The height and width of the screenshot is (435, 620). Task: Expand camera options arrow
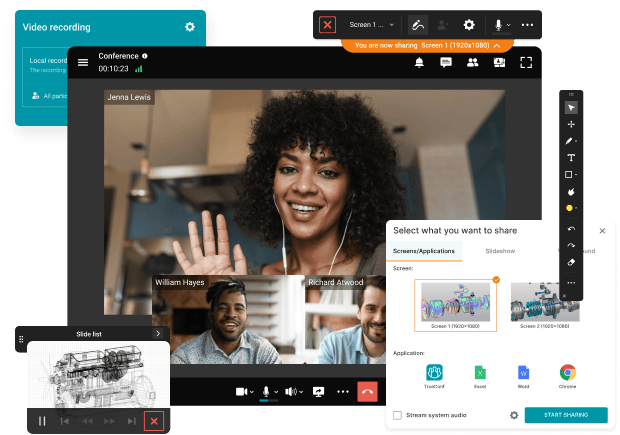251,392
